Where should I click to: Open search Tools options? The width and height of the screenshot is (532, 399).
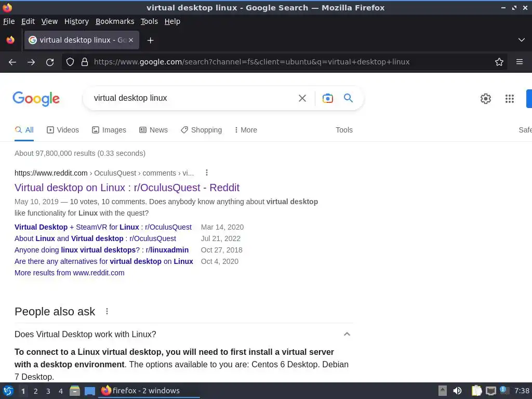[x=344, y=130]
